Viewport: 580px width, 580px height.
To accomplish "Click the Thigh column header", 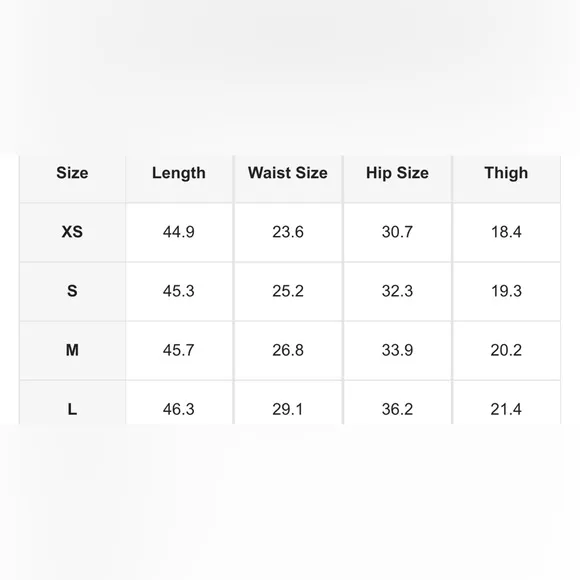I will pos(506,173).
